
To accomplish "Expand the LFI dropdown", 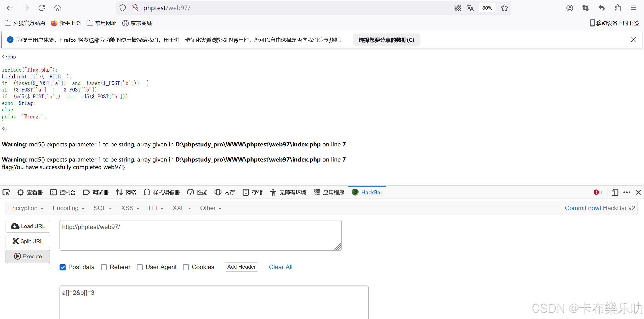I will (x=156, y=208).
